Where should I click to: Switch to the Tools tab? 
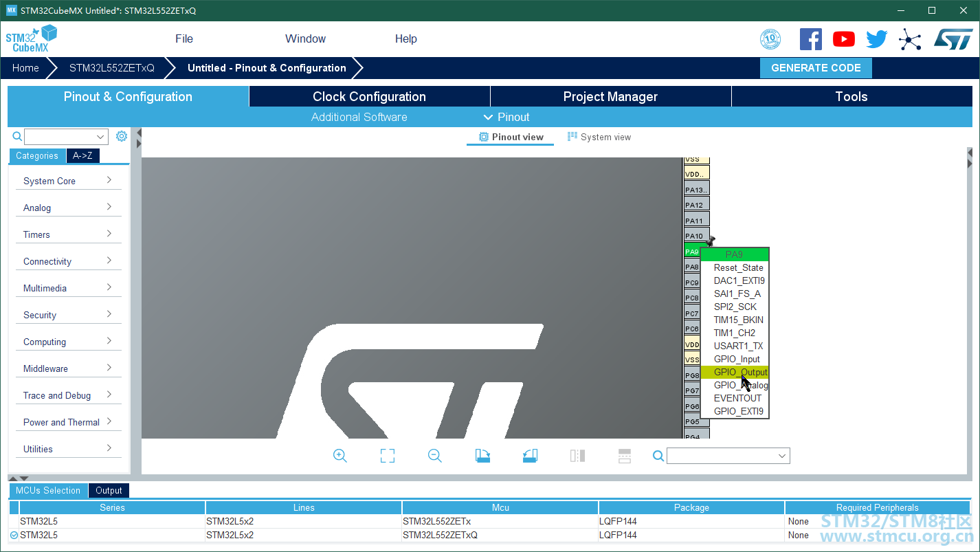coord(851,97)
